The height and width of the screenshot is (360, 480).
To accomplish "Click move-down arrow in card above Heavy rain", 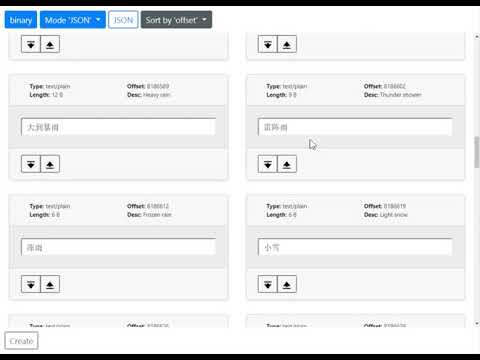I will click(31, 44).
